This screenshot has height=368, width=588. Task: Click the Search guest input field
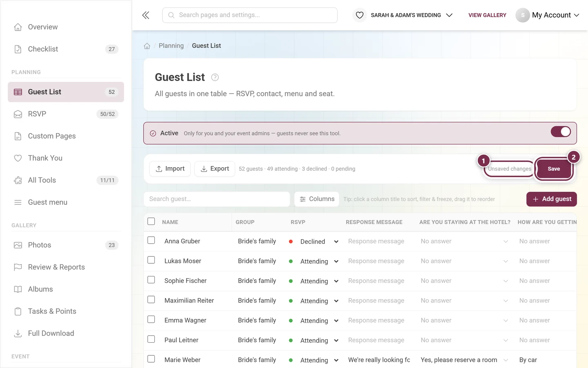[217, 199]
